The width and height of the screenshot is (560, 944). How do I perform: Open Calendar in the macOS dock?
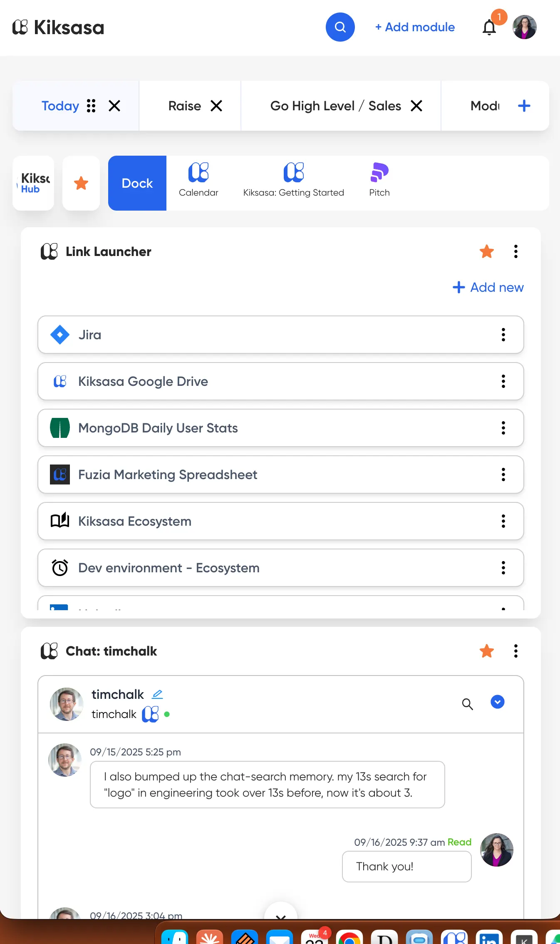coord(315,937)
